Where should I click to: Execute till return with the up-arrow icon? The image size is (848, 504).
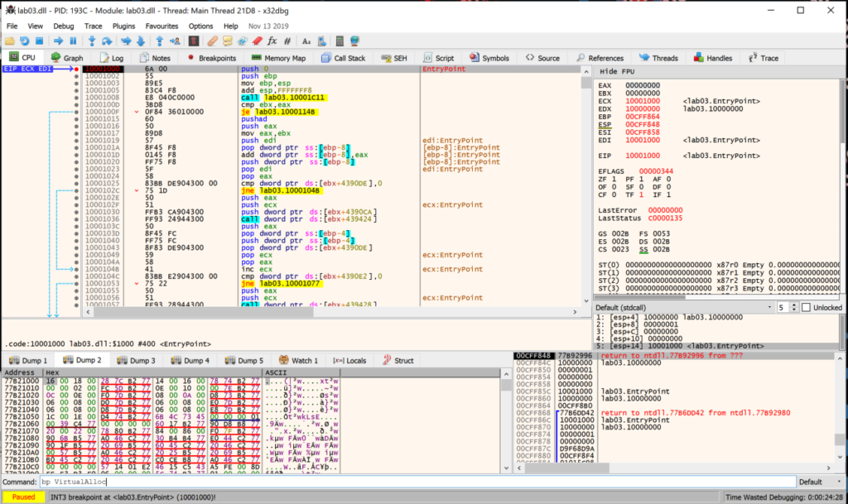160,41
